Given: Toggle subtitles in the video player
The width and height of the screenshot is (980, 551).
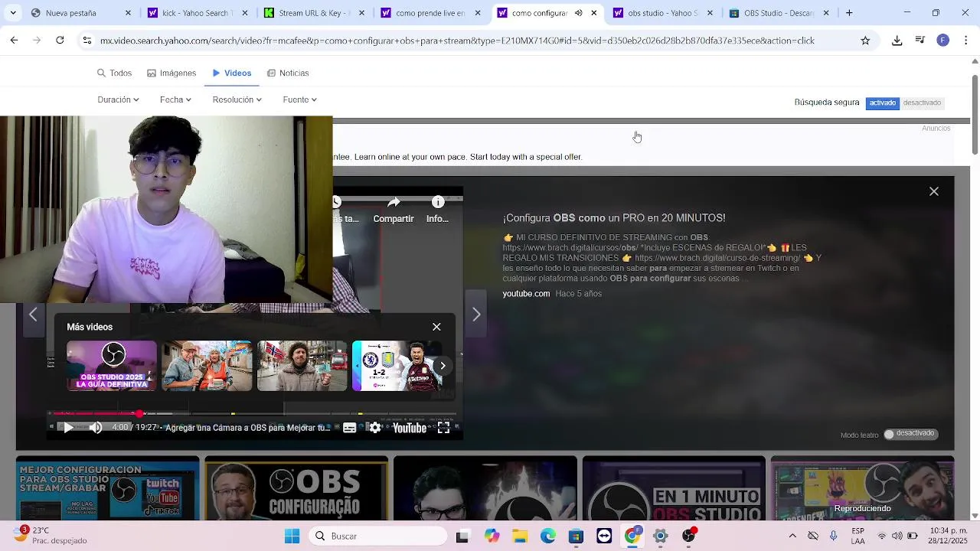Looking at the screenshot, I should [x=349, y=428].
